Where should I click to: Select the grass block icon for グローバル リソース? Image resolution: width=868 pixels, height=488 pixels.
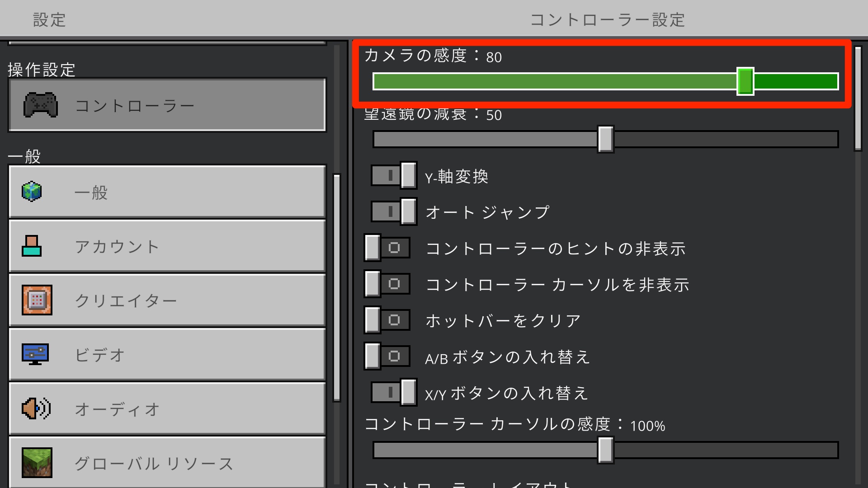pyautogui.click(x=36, y=462)
